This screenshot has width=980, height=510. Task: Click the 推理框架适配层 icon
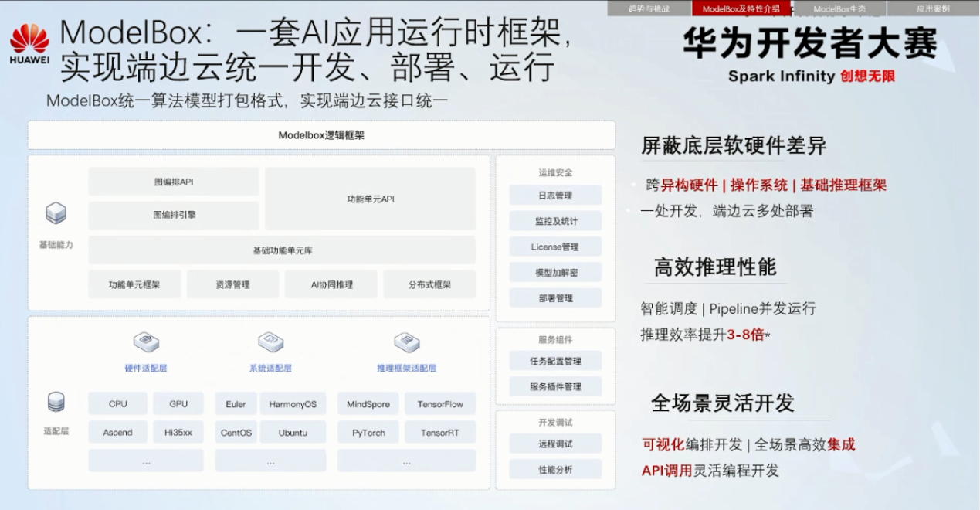[406, 342]
